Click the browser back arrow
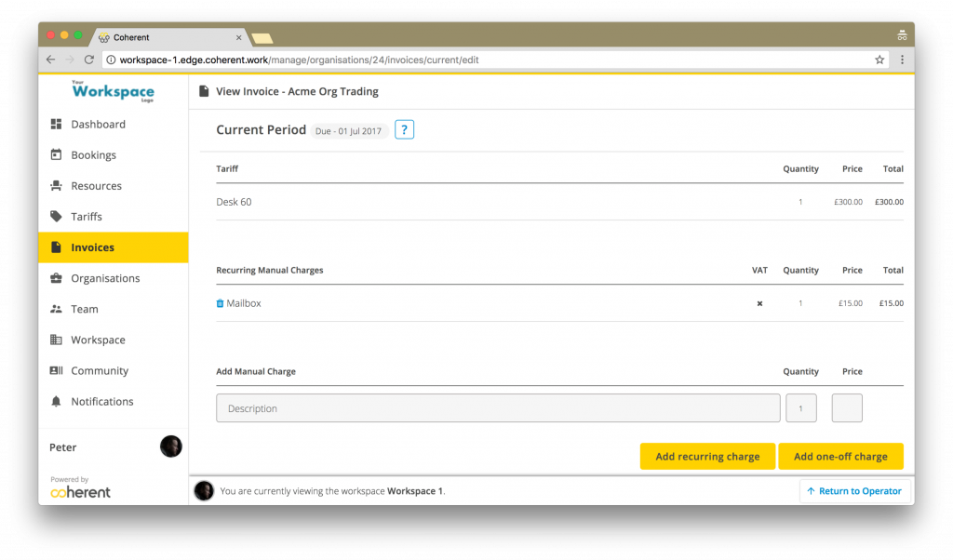 tap(51, 60)
